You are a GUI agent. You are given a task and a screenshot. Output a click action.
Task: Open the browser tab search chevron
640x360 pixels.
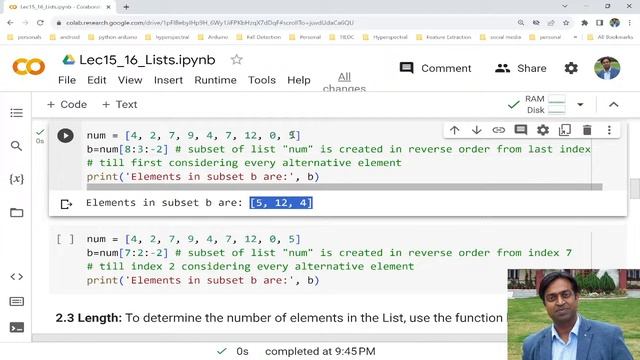click(x=564, y=6)
